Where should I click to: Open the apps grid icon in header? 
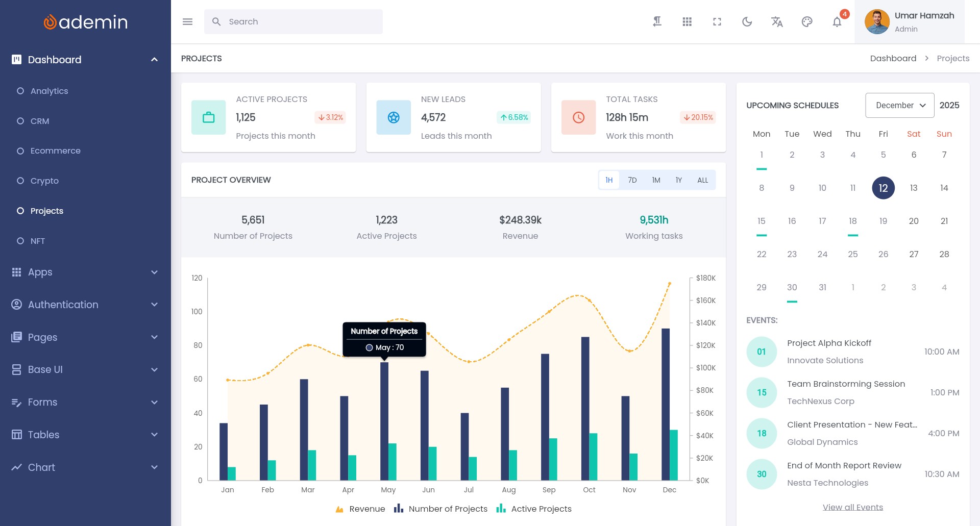tap(687, 21)
